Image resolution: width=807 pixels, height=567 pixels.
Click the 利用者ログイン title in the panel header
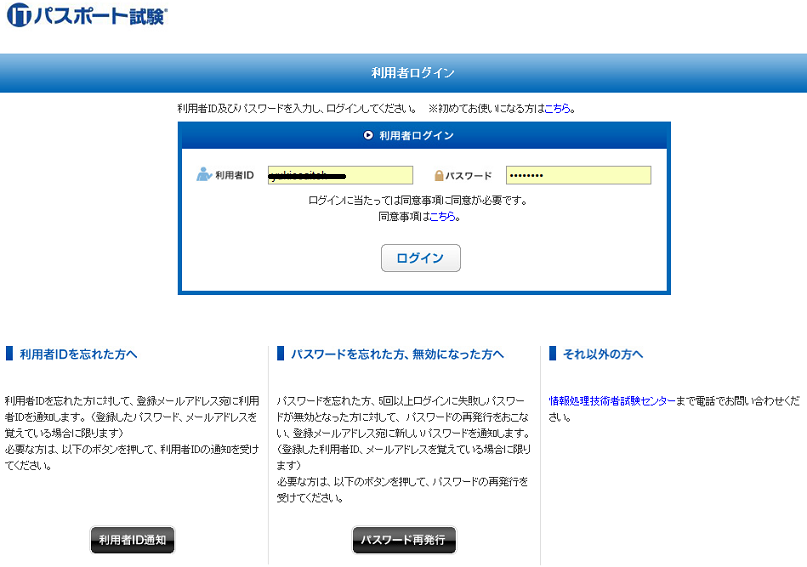click(x=416, y=136)
